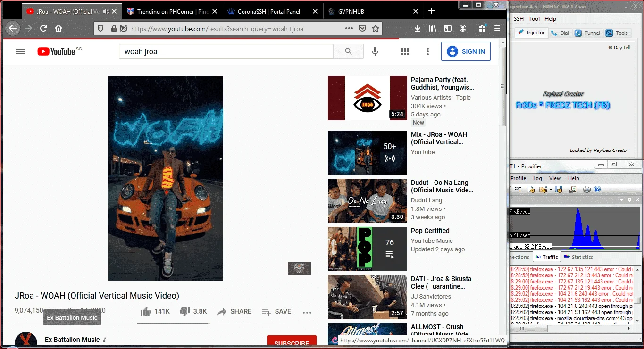Like the video with thumbs up
Viewport: 644px width, 349px height.
tap(146, 311)
